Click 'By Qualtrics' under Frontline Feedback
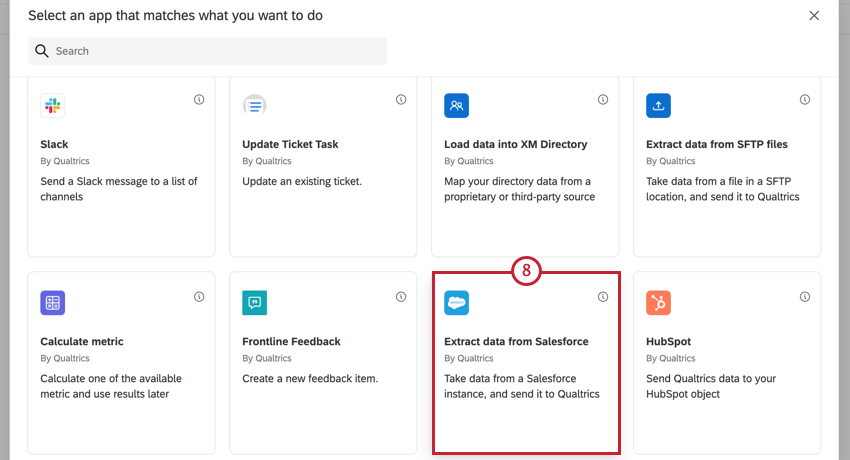The image size is (850, 460). (267, 358)
